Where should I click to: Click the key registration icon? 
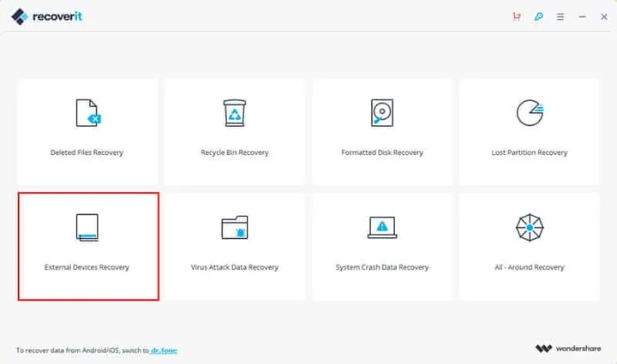(538, 16)
